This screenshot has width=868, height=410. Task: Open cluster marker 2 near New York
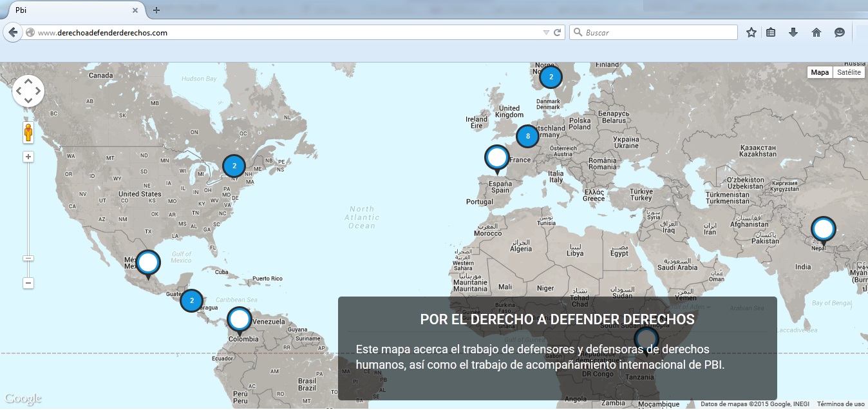pyautogui.click(x=234, y=166)
